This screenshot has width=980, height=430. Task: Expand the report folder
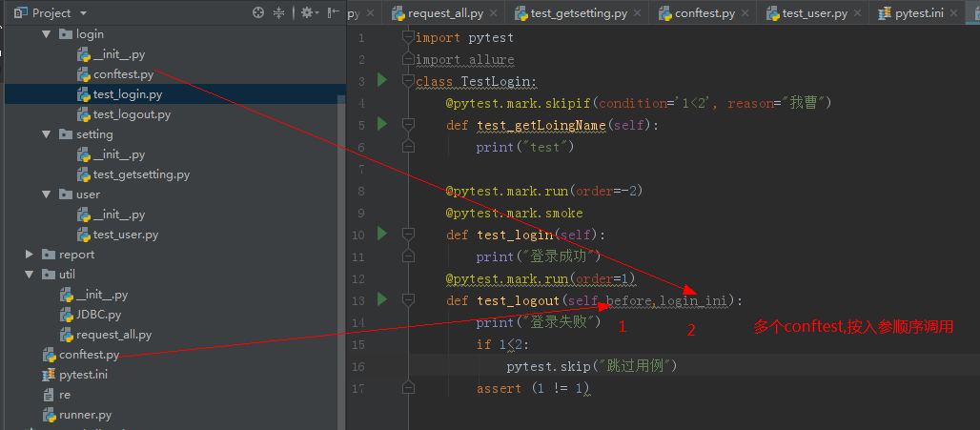(x=29, y=255)
